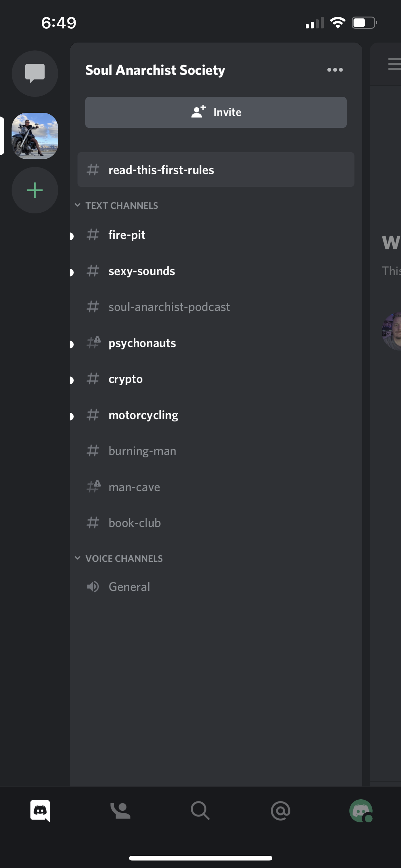This screenshot has height=868, width=401.
Task: Open direct messages speech bubble icon
Action: coord(35,73)
